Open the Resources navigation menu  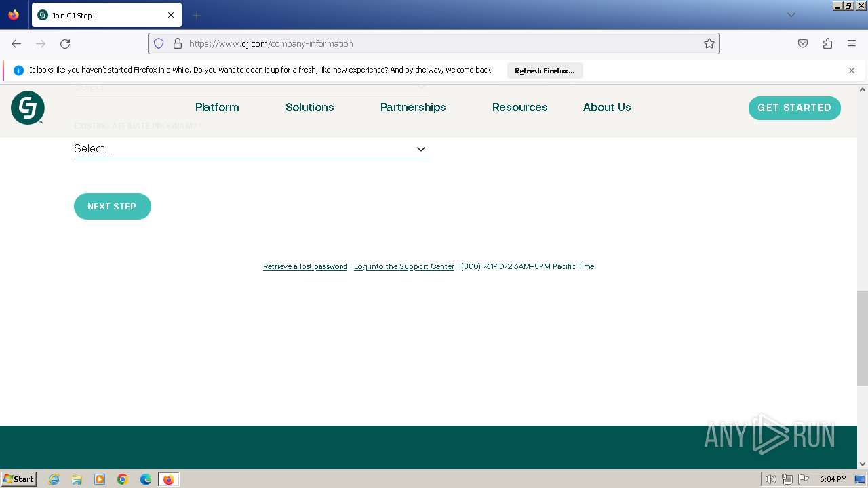coord(520,107)
